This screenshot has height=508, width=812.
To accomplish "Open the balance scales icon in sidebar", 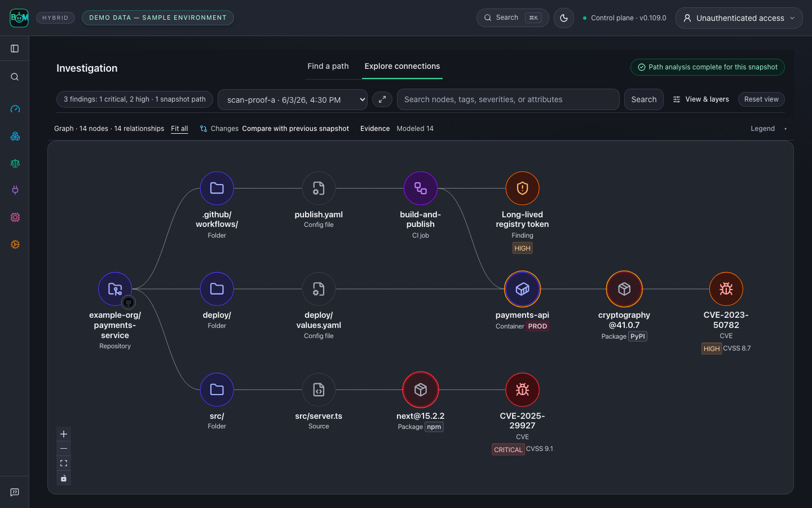I will click(15, 163).
